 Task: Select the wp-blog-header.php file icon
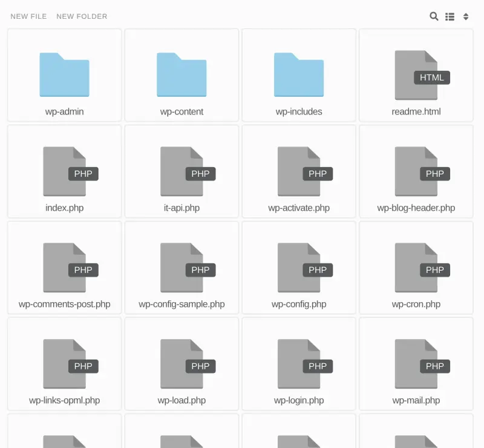[x=422, y=171]
